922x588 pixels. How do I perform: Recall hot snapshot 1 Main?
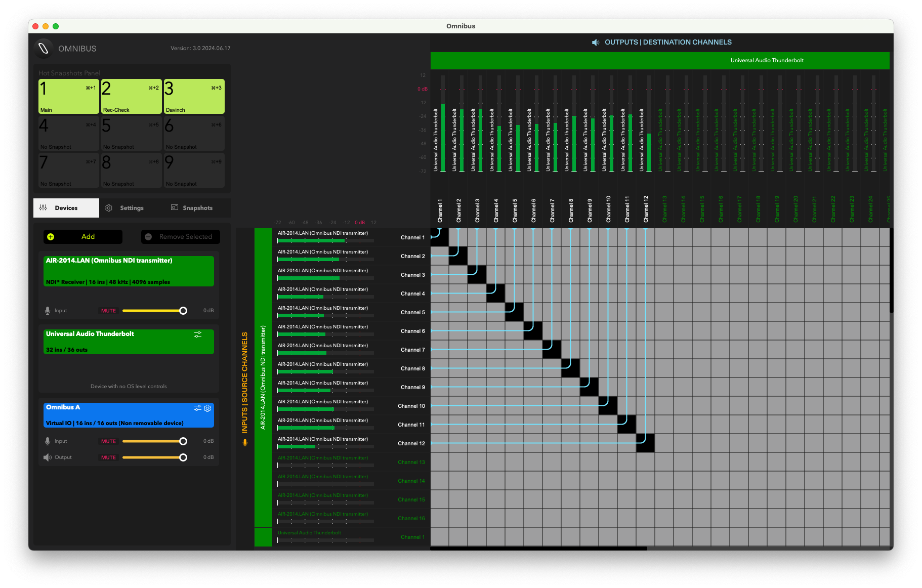(x=69, y=96)
